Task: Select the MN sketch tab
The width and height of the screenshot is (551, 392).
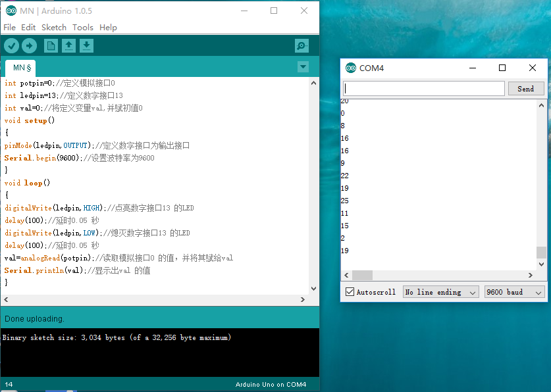Action: pos(20,68)
